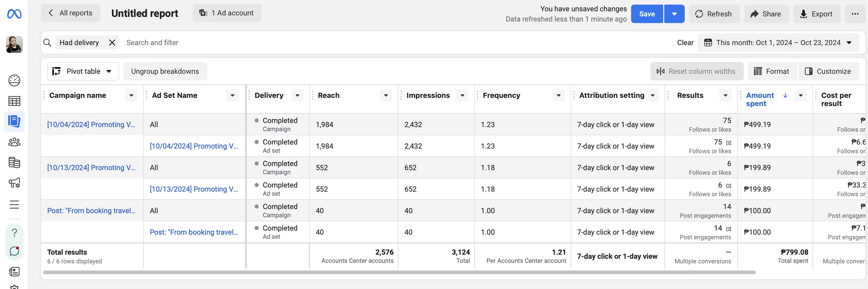The height and width of the screenshot is (289, 868).
Task: Expand the Save options dropdown arrow
Action: click(674, 14)
